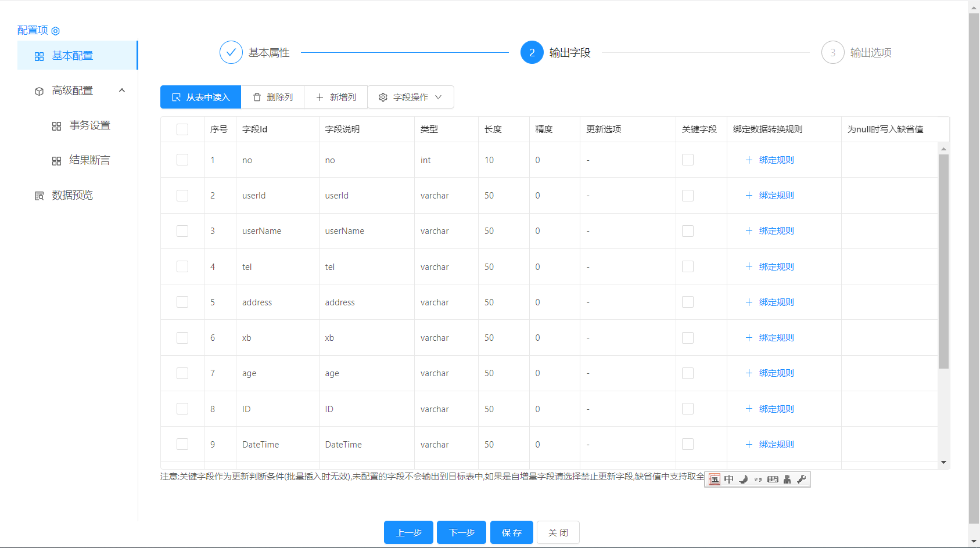
Task: Open input method wrench settings
Action: (802, 479)
